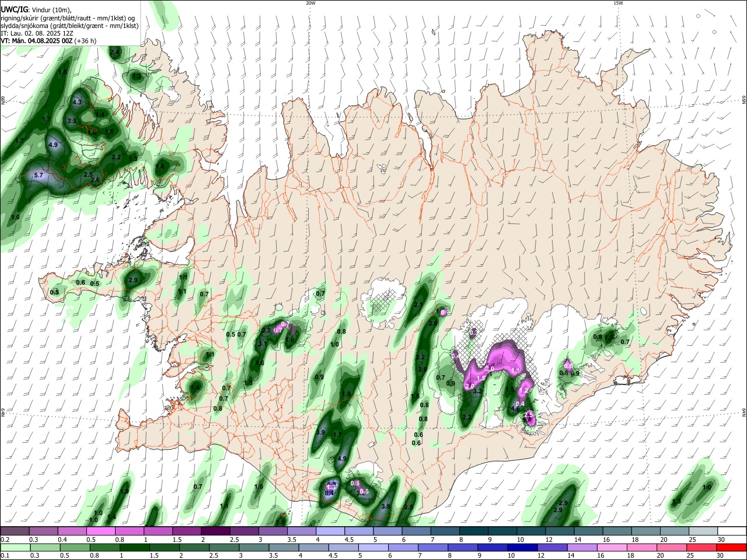Click the 4.3 precipitation value on the map
The height and width of the screenshot is (560, 747).
pos(77,102)
